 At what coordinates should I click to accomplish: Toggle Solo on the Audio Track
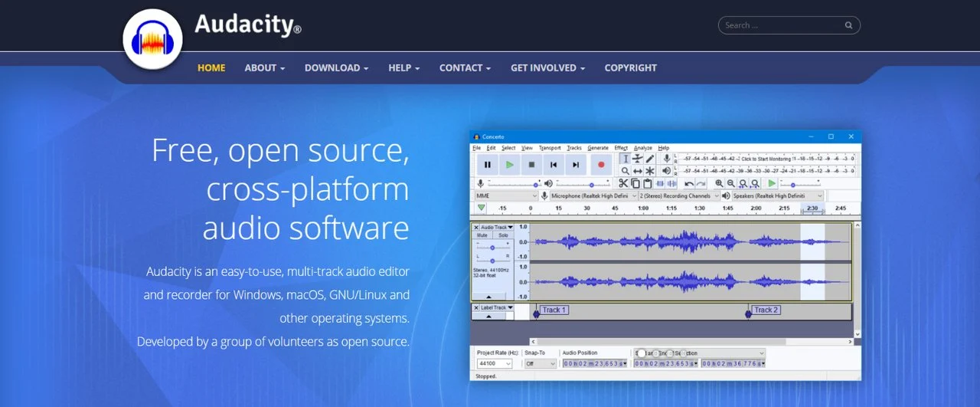(x=503, y=235)
